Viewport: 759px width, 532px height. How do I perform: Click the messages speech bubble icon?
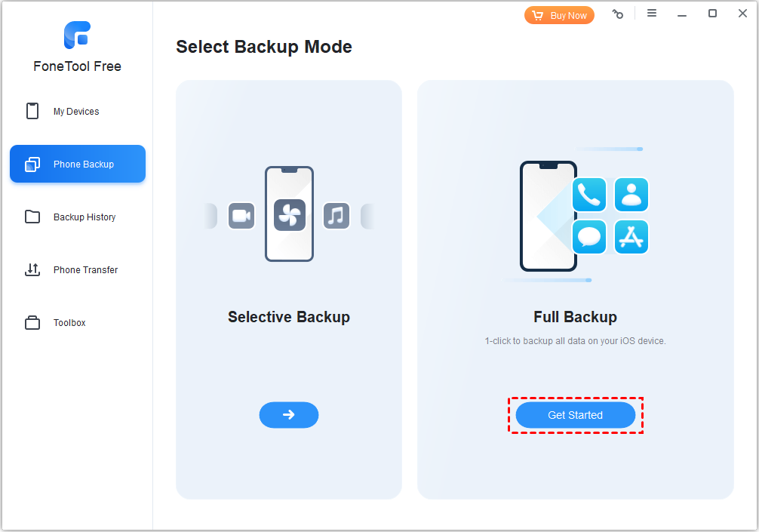589,237
